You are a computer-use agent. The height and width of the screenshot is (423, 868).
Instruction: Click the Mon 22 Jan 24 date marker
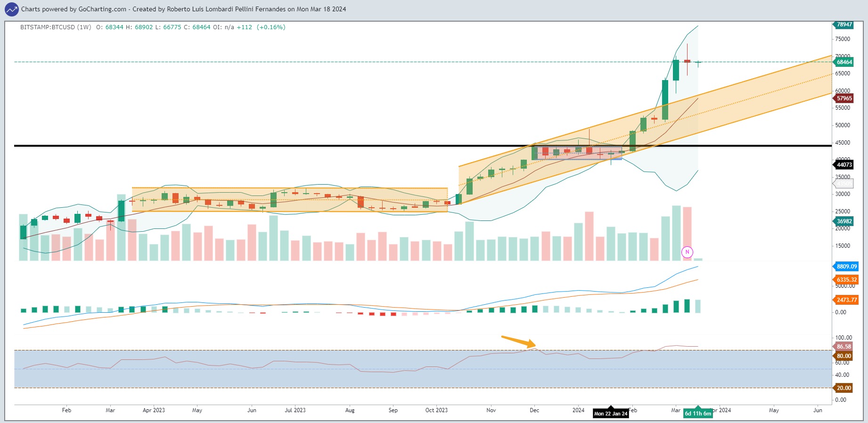tap(611, 414)
